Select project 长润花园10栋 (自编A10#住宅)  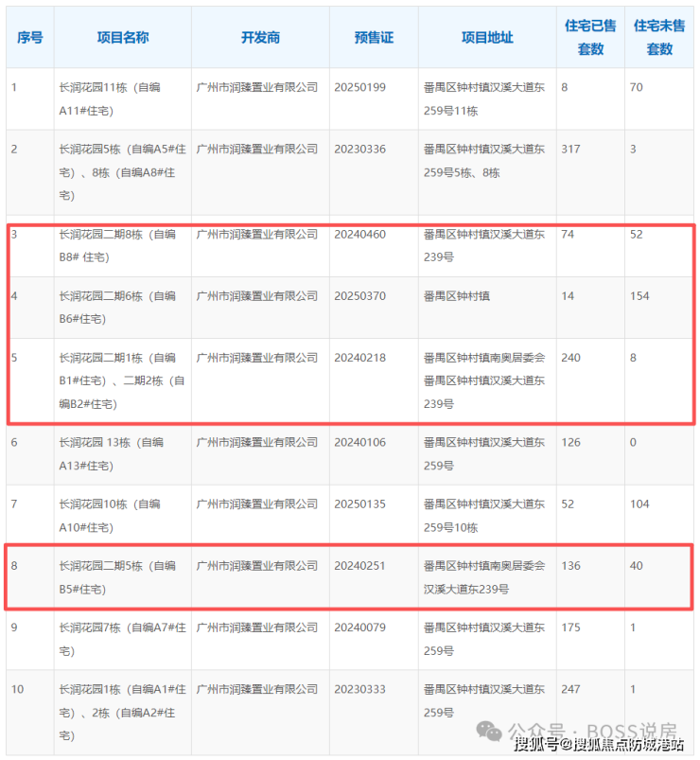[110, 516]
